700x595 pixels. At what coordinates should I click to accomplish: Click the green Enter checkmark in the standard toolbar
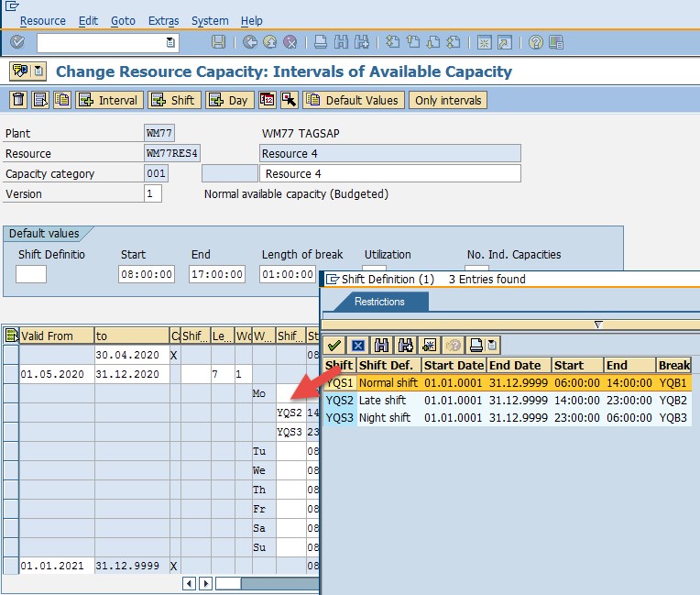[x=17, y=42]
